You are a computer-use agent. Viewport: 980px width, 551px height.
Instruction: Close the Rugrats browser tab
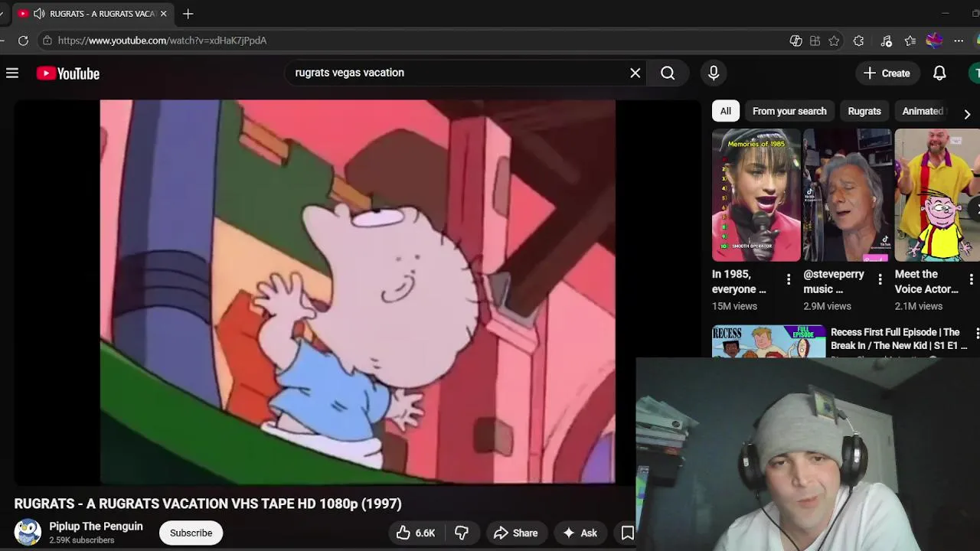click(x=163, y=14)
